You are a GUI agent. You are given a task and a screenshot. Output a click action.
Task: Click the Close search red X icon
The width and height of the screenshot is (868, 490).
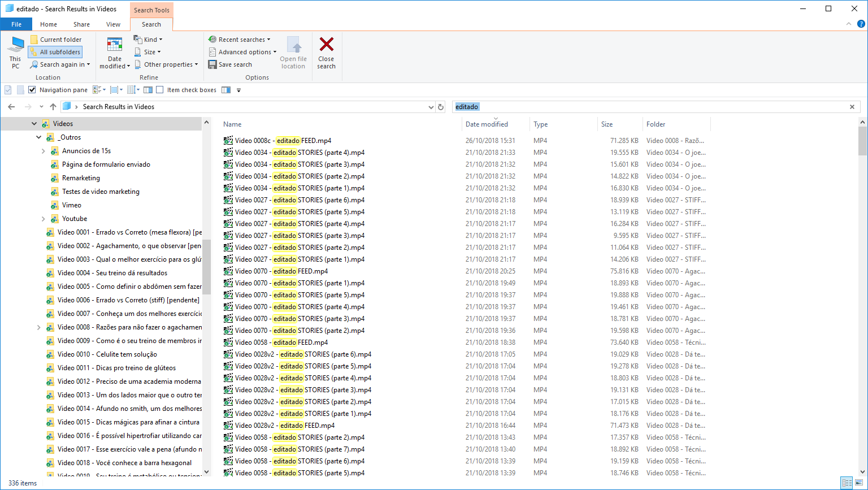[326, 45]
